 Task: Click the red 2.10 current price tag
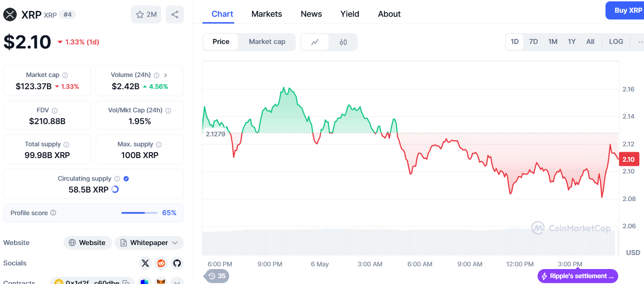pyautogui.click(x=629, y=159)
